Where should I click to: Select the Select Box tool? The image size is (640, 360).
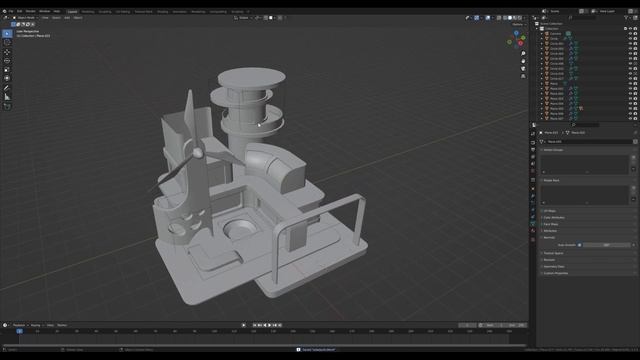point(7,33)
